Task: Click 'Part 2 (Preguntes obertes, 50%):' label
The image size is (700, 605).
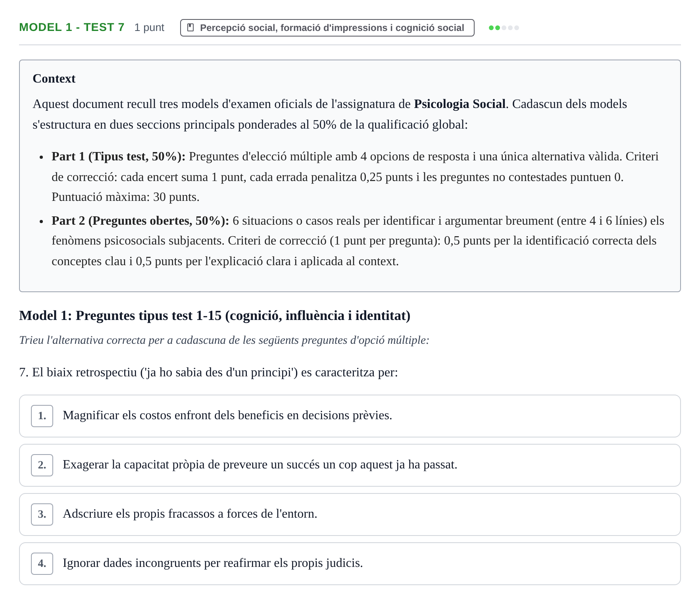Action: coord(140,221)
